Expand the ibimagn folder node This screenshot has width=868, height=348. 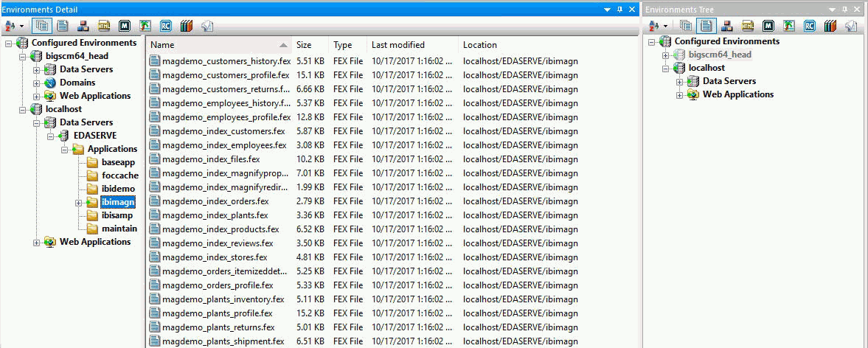click(x=77, y=202)
